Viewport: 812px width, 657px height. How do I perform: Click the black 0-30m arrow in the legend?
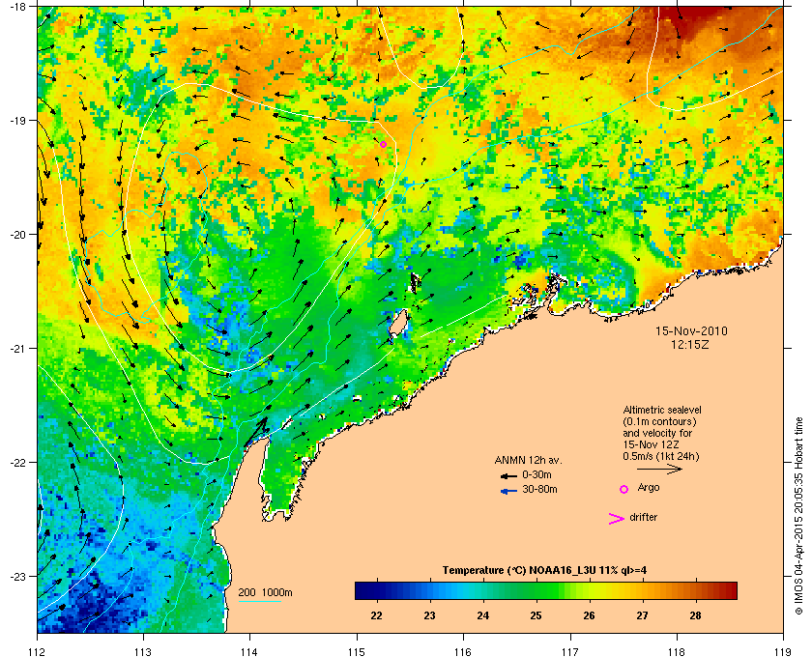tap(509, 475)
